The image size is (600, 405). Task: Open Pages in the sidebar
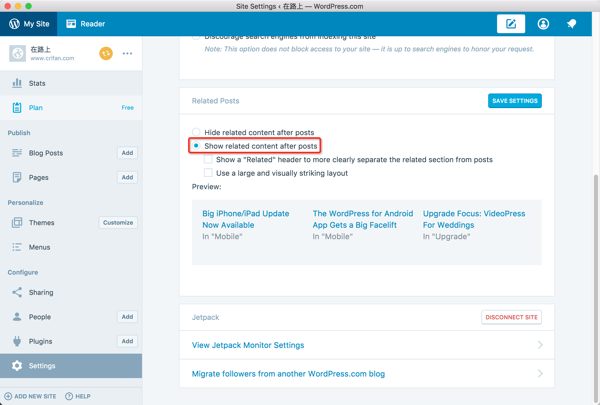(39, 177)
